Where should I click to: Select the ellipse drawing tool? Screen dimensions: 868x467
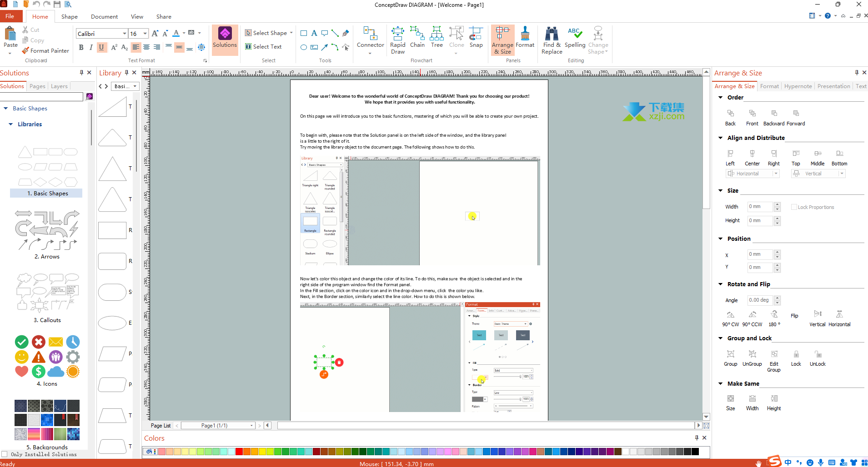tap(304, 47)
